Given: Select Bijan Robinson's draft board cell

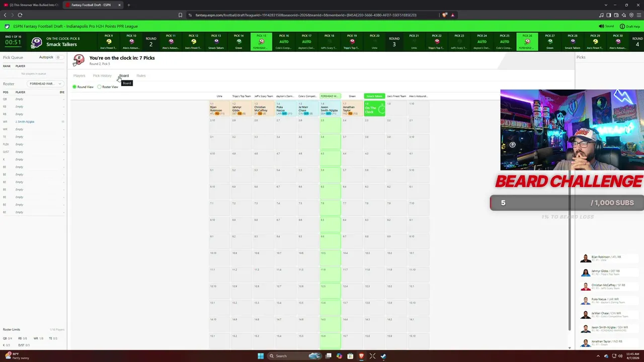Looking at the screenshot, I should pos(219,109).
